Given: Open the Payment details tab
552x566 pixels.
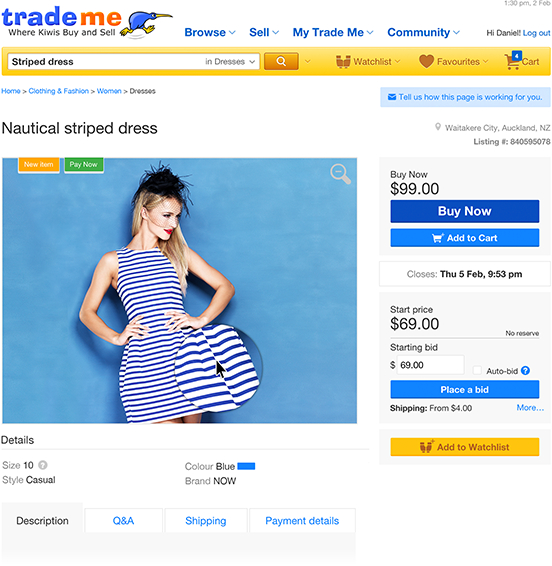Looking at the screenshot, I should [x=302, y=521].
